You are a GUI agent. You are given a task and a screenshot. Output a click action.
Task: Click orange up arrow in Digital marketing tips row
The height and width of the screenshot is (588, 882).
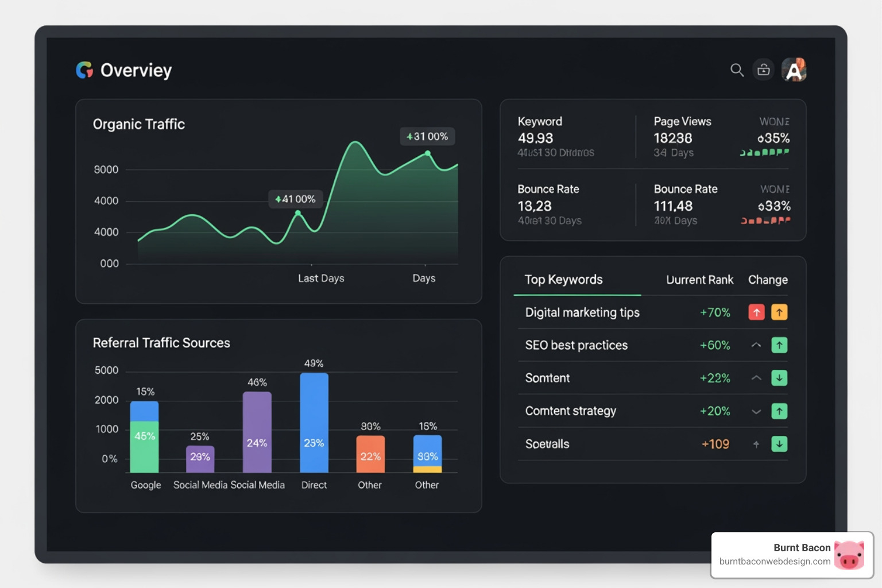[779, 312]
